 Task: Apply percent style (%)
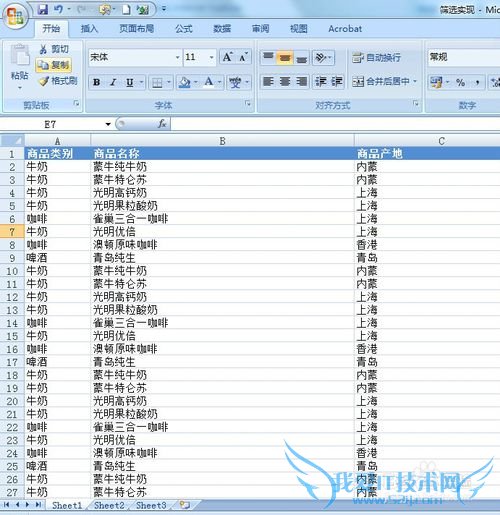461,82
